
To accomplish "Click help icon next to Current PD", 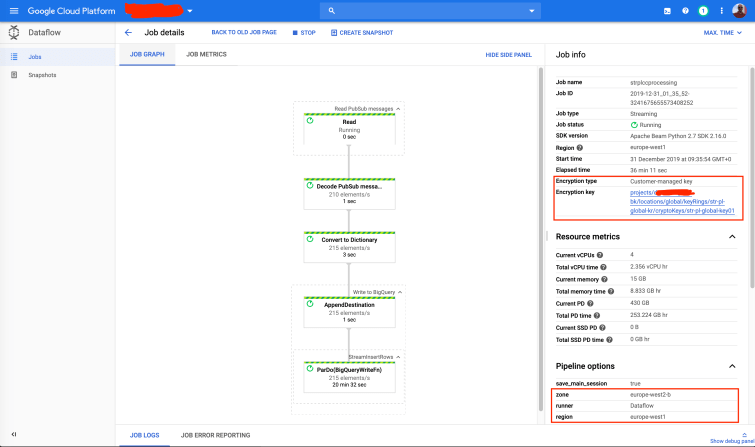I will click(x=590, y=303).
